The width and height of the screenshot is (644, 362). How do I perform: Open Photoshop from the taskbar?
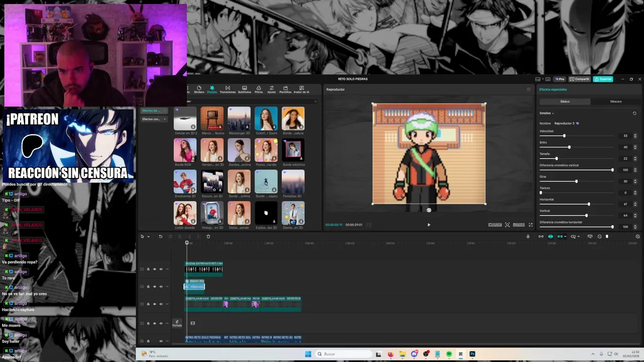pyautogui.click(x=472, y=354)
